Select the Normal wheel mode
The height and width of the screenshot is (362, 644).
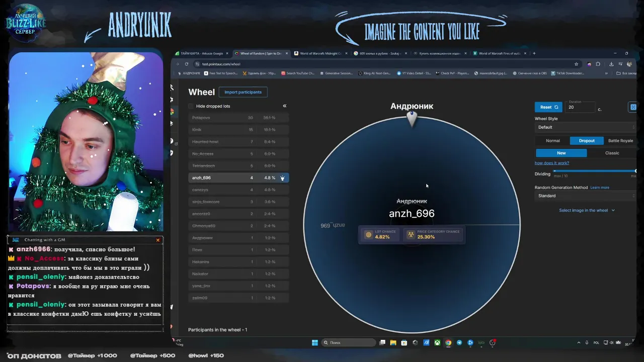tap(552, 141)
